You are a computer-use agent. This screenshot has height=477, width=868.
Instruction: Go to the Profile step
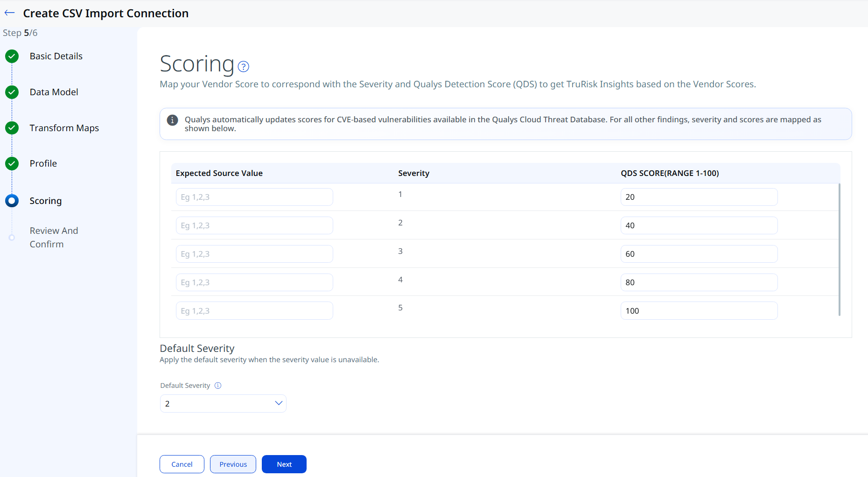43,163
